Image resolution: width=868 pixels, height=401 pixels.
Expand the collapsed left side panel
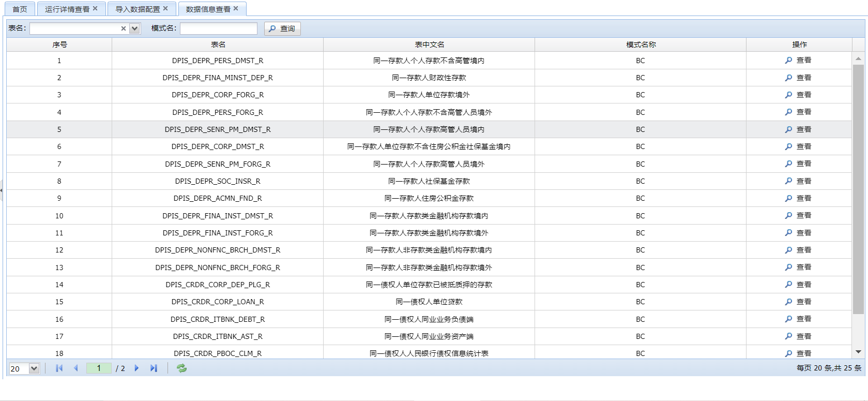(x=2, y=190)
